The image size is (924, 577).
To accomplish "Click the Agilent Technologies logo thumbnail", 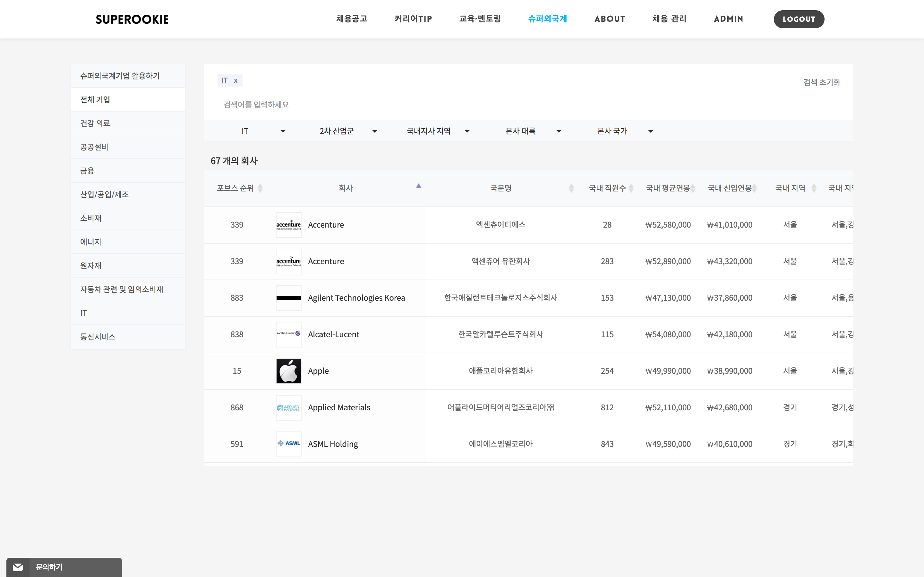I will point(288,298).
